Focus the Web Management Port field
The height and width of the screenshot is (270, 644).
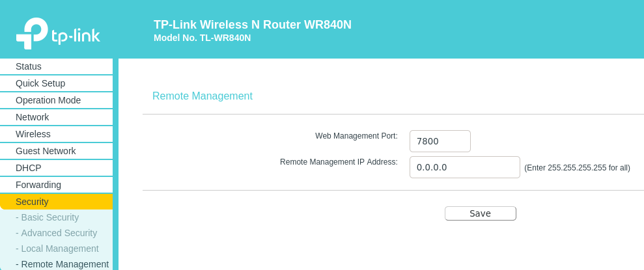pos(440,141)
